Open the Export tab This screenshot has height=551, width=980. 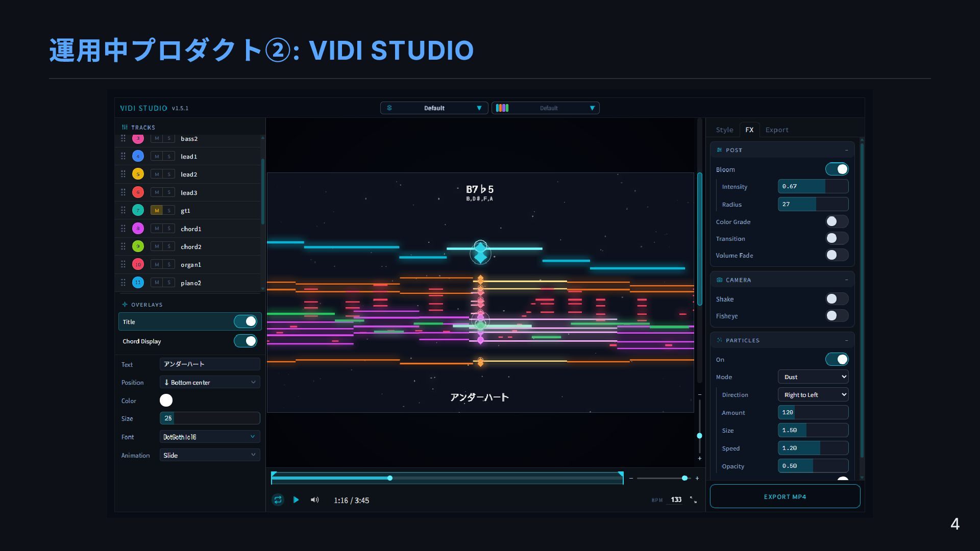point(777,130)
